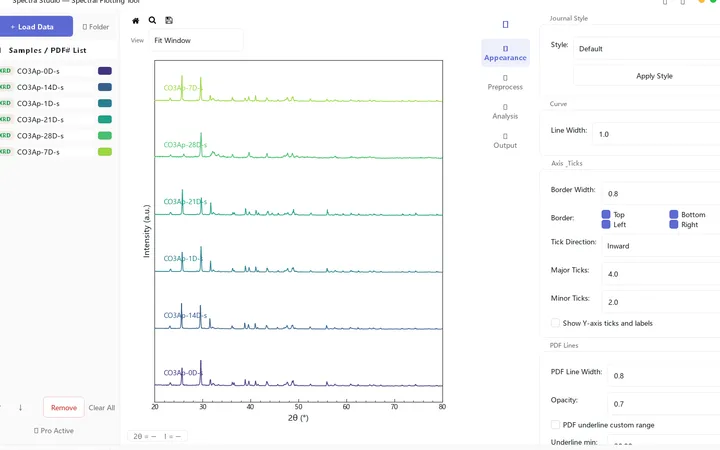Click the CO3Ap-28D-s green color swatch
720x450 pixels.
tap(105, 135)
